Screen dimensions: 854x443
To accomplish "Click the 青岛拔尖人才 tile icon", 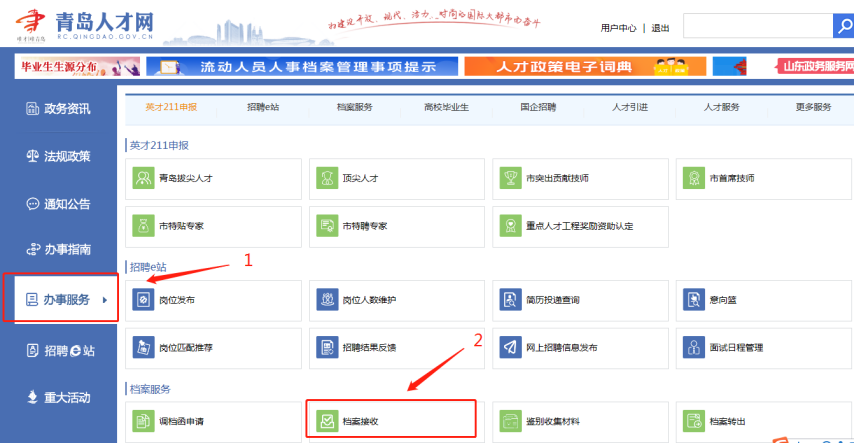I will coord(143,178).
